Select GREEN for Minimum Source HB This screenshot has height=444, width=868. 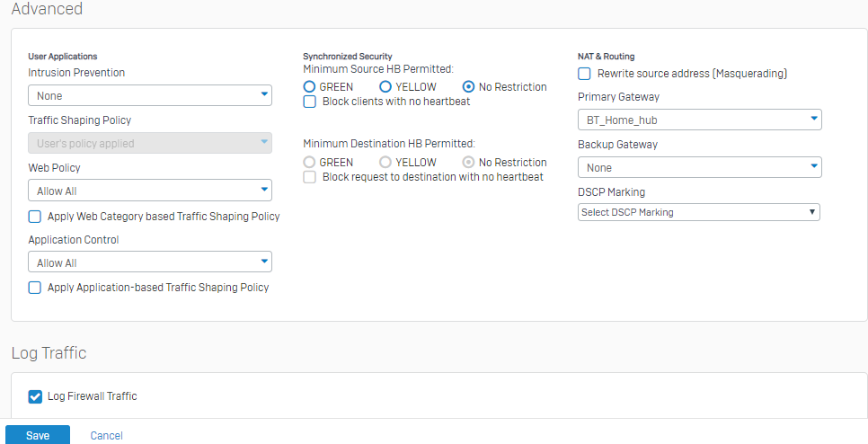309,87
